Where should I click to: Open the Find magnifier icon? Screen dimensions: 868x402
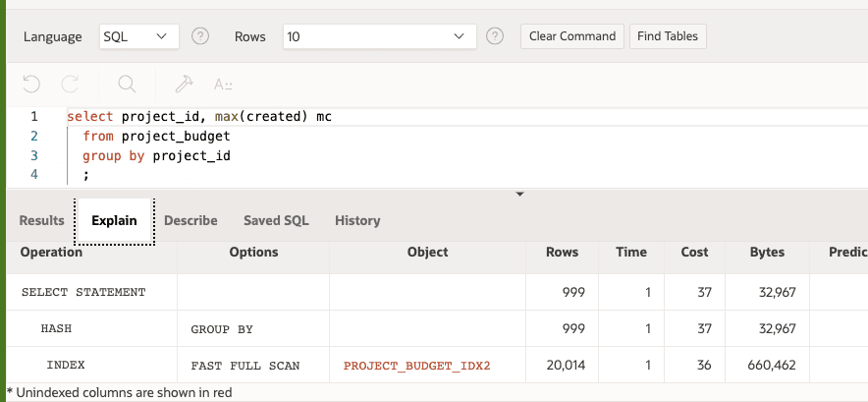(127, 85)
